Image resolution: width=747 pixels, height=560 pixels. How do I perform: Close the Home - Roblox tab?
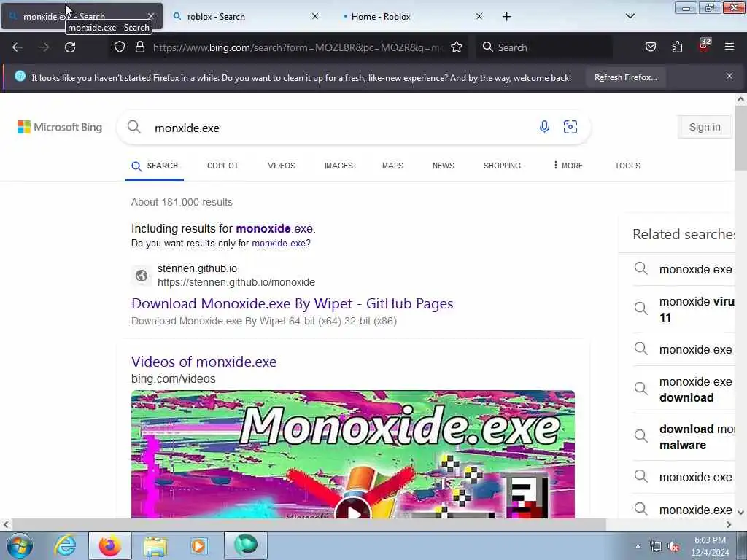tap(479, 16)
